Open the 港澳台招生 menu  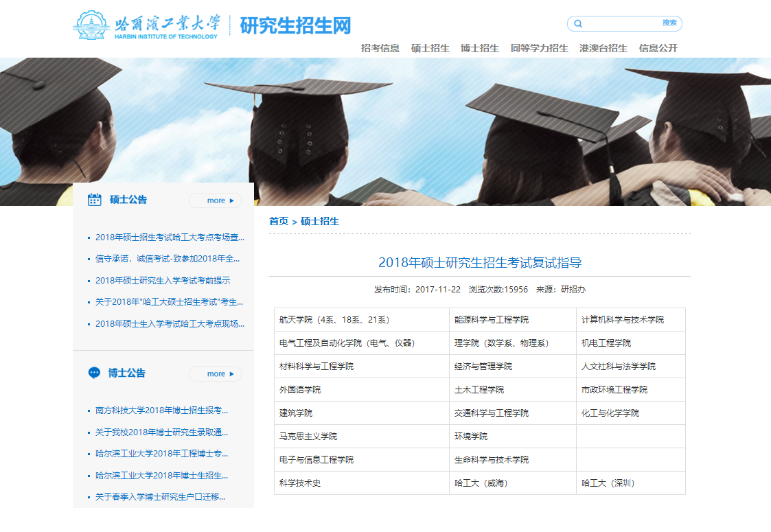(603, 48)
